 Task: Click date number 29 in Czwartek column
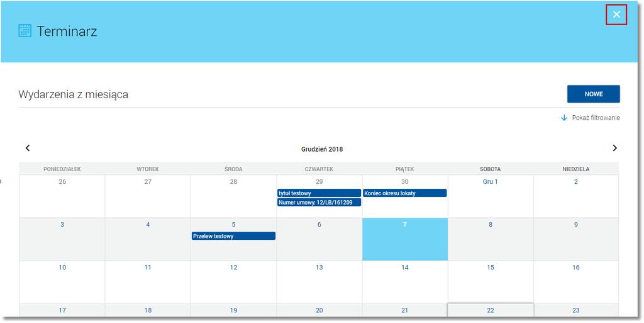[x=319, y=181]
